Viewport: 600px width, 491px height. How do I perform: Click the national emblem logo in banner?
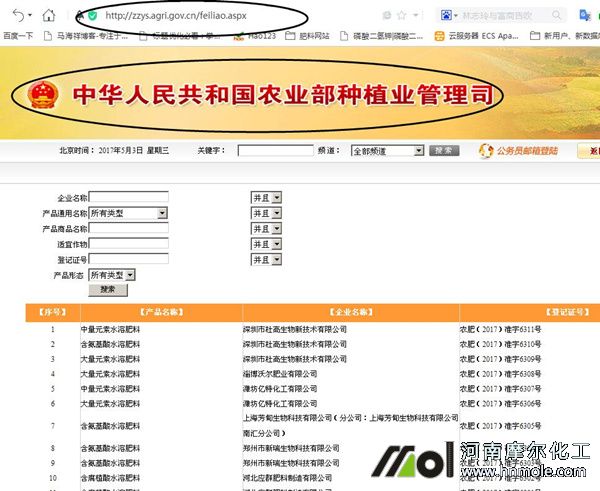tap(42, 97)
